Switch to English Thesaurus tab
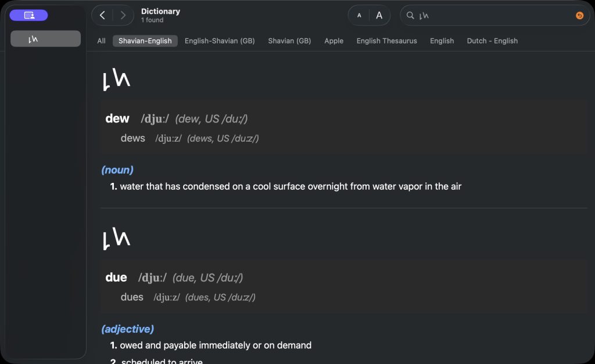Screen dimensions: 595x364 (386, 41)
